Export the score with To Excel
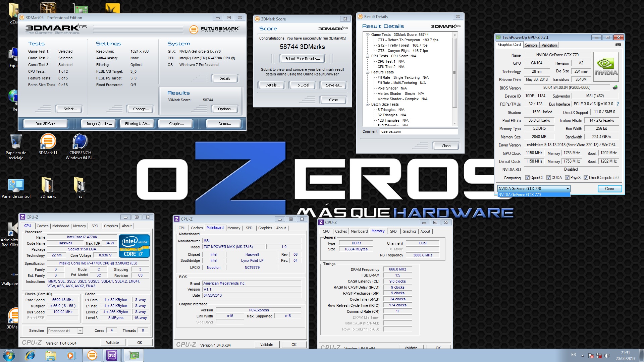The width and height of the screenshot is (644, 362). (x=302, y=85)
